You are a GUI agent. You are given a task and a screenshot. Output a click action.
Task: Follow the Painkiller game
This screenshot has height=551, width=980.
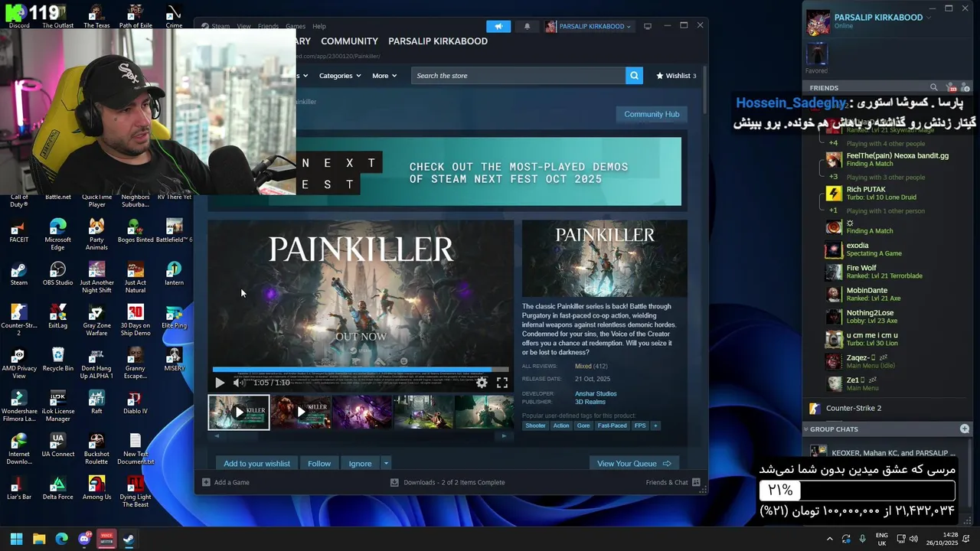pos(319,463)
